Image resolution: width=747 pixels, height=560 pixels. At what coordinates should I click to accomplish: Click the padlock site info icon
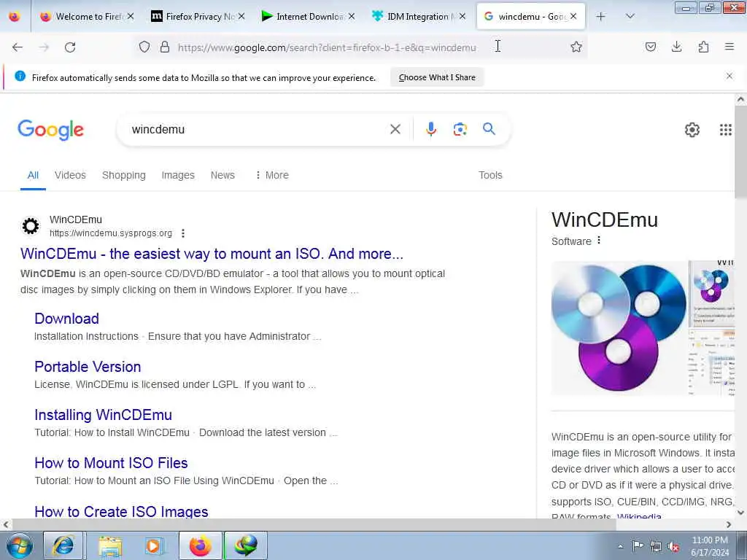pyautogui.click(x=165, y=47)
